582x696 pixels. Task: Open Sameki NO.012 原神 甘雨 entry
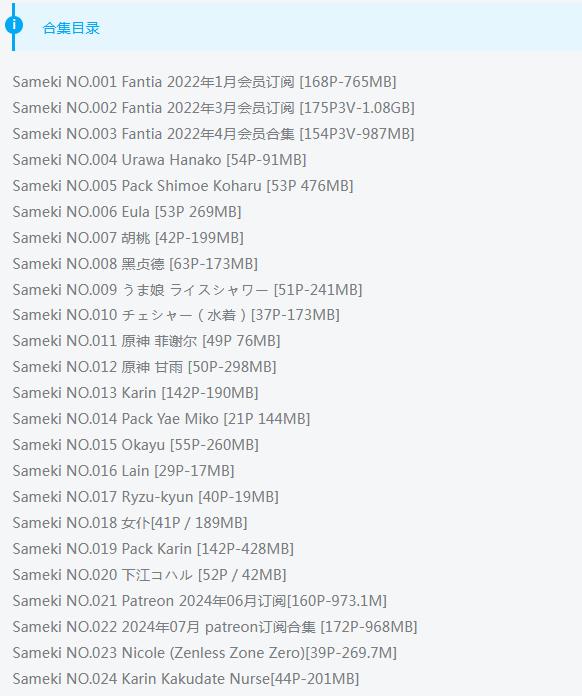144,367
